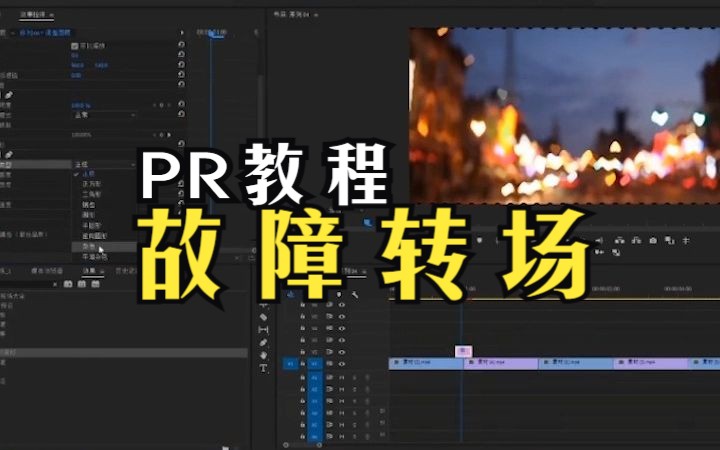Click the timeline zoom scrollbar left handle
The image size is (720, 450).
tap(286, 444)
